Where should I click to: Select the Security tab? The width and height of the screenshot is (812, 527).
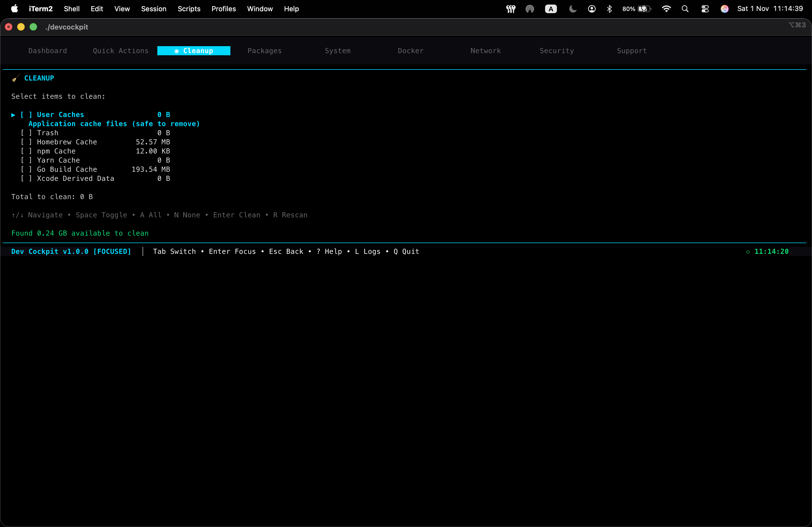[x=556, y=51]
